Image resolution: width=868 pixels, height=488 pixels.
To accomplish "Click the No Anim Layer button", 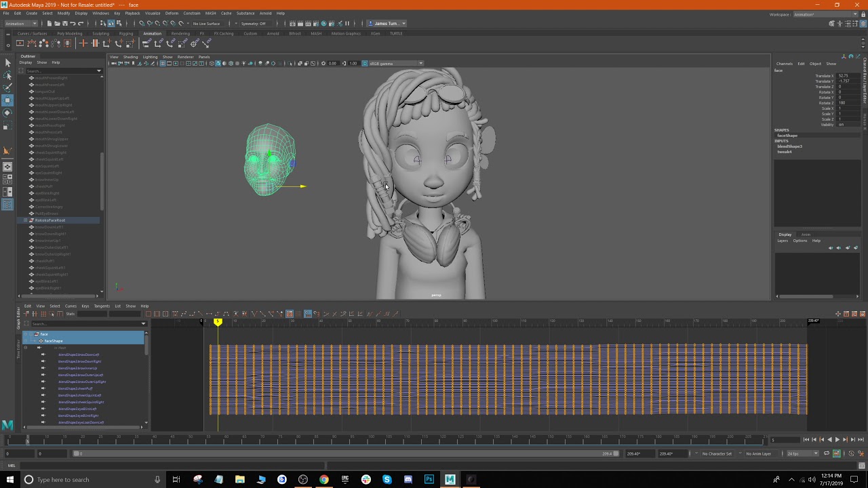I will point(759,453).
